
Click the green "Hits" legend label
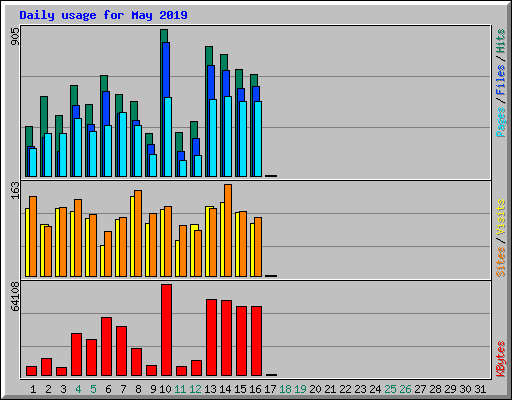(x=500, y=41)
